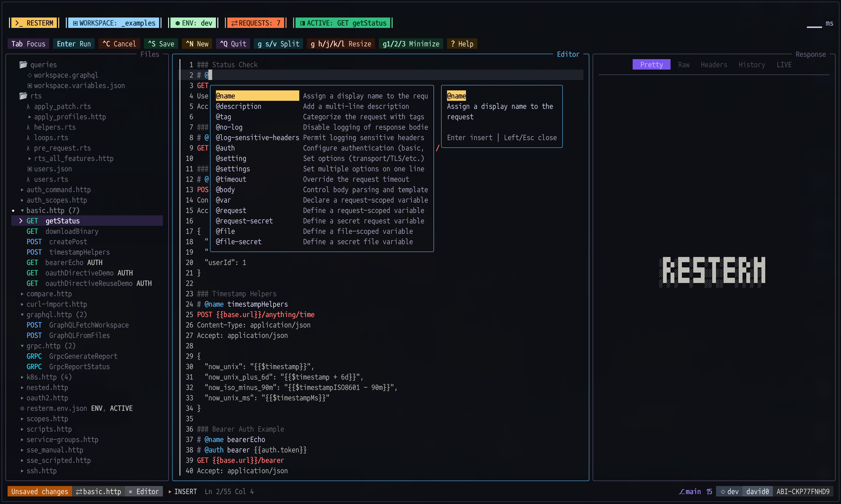Viewport: 841px width, 504px height.
Task: Click the g1/2/3 Minimize button
Action: [411, 44]
